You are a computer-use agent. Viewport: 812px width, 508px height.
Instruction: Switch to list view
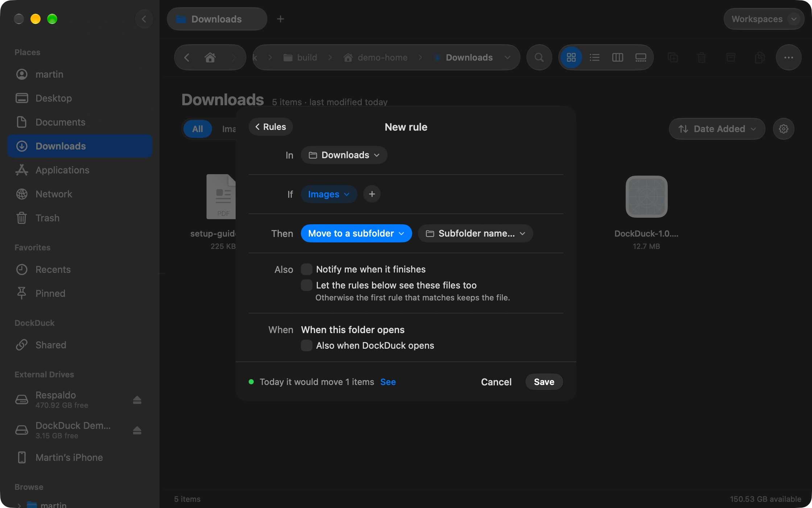coord(594,57)
